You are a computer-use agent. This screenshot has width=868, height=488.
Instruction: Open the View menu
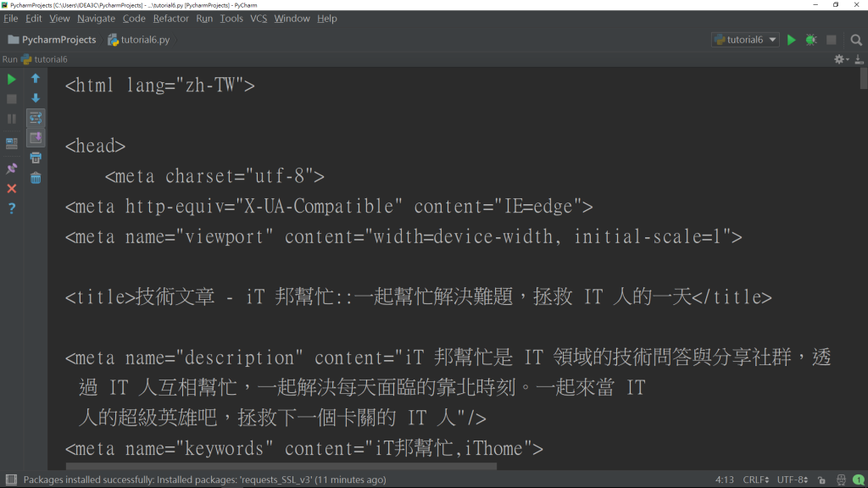point(59,19)
